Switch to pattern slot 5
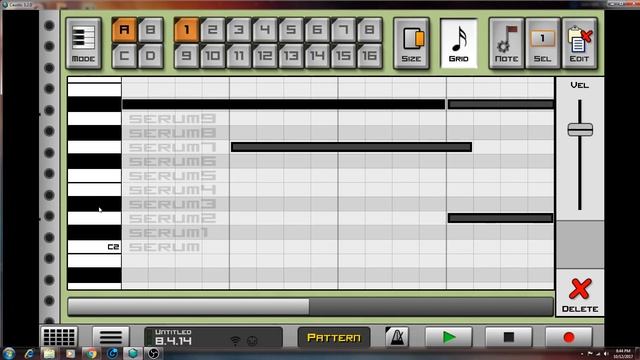 [291, 30]
